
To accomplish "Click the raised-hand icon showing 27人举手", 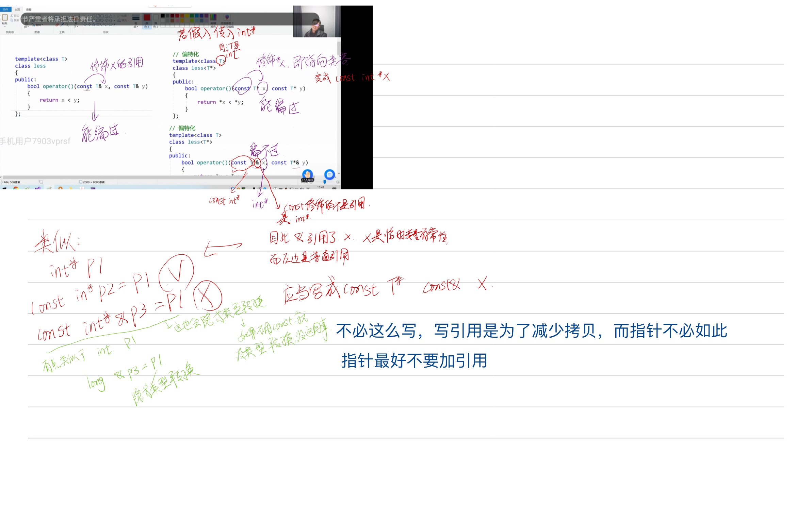I will [x=307, y=174].
